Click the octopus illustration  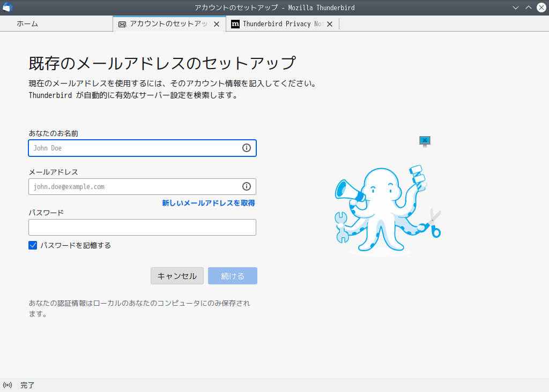click(x=388, y=210)
